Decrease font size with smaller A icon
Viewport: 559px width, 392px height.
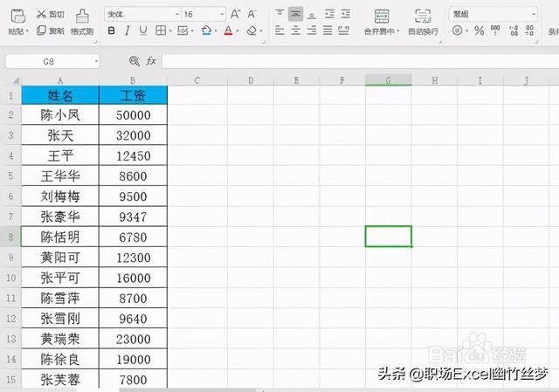click(252, 14)
